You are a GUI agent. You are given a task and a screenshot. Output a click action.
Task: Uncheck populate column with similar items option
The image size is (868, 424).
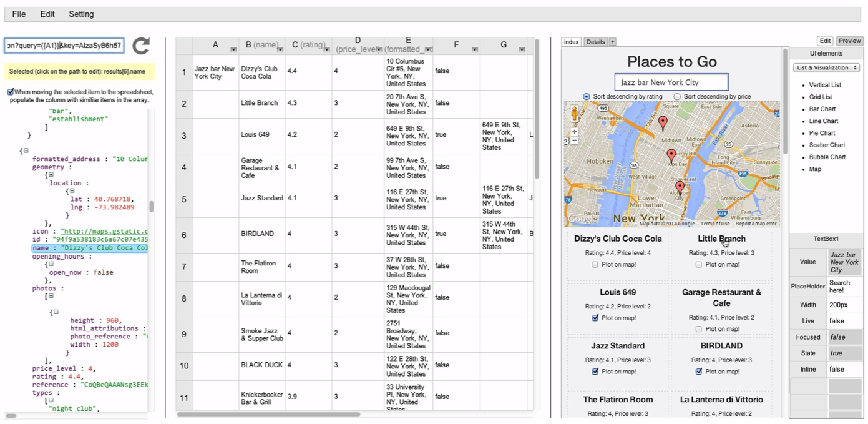(x=11, y=92)
